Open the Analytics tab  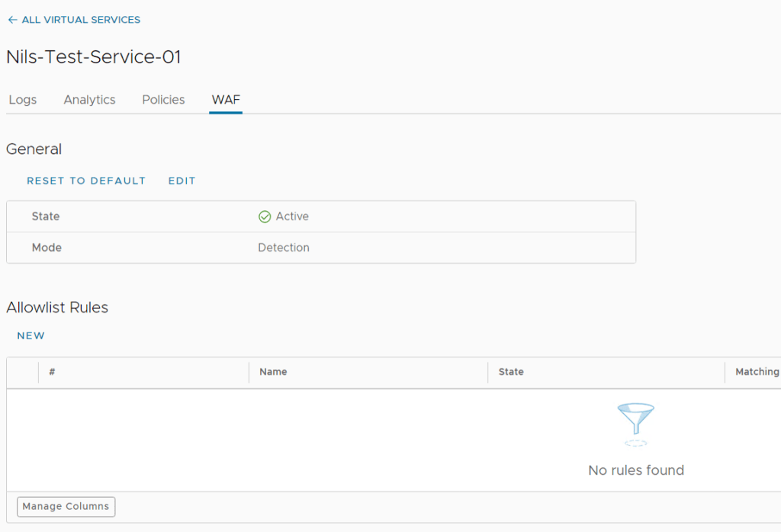pos(89,100)
